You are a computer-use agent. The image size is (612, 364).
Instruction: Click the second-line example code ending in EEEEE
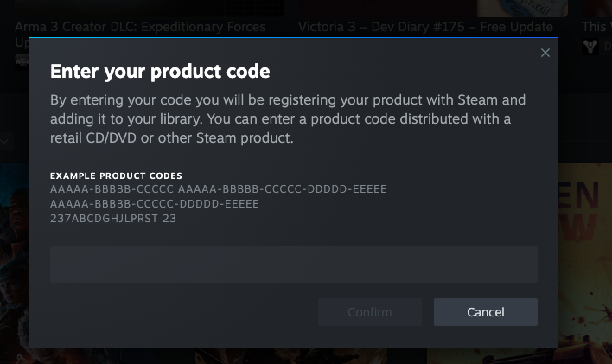(155, 204)
